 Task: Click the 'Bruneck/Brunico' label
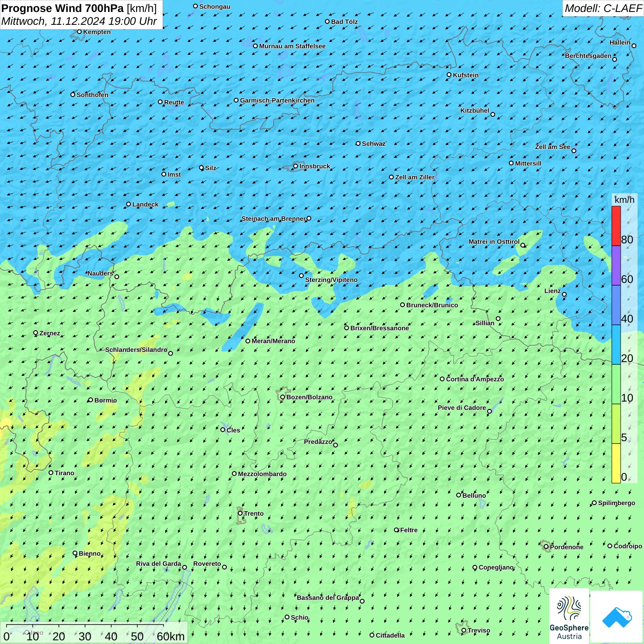432,305
